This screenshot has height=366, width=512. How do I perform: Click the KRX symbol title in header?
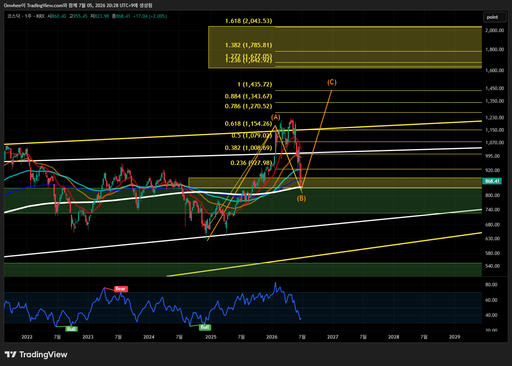point(26,16)
